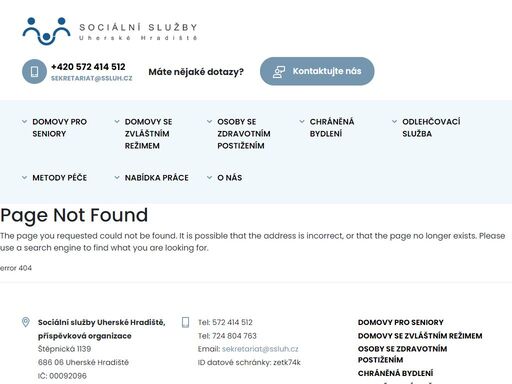Click the Kontaktujte nás button

(317, 71)
